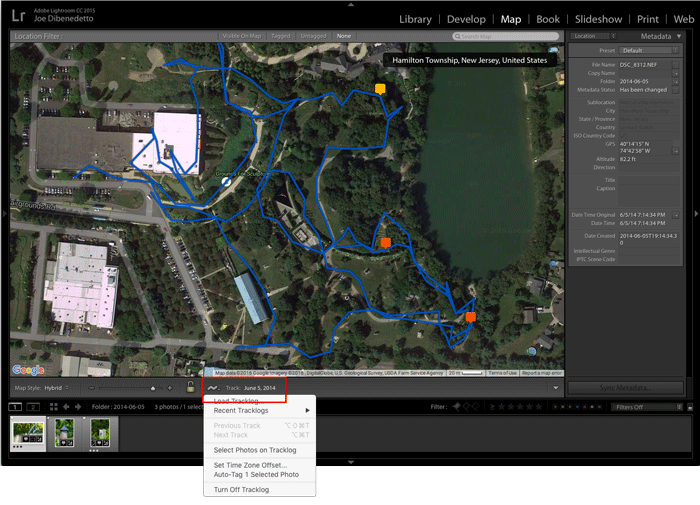Switch to the Develop module
This screenshot has height=505, width=700.
[466, 19]
